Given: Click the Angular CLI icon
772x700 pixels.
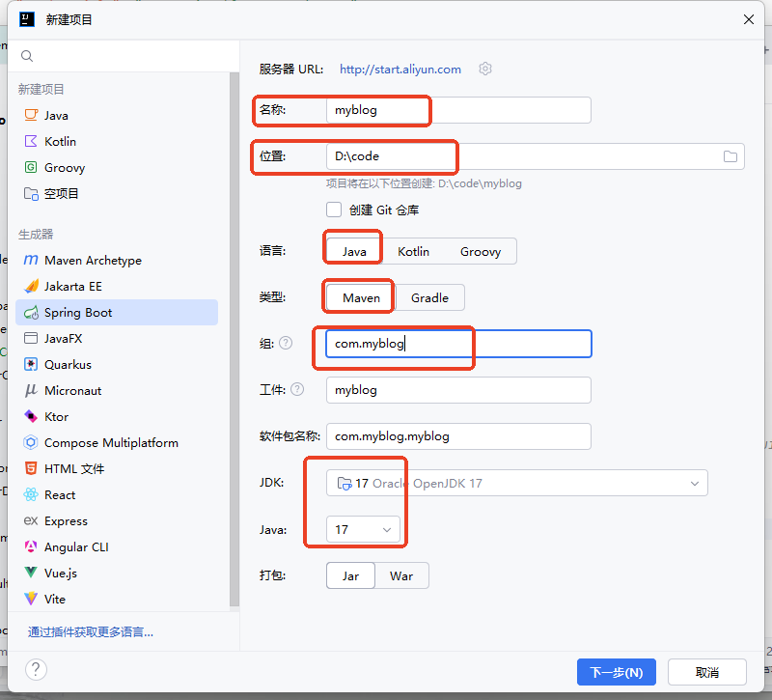Looking at the screenshot, I should click(31, 546).
